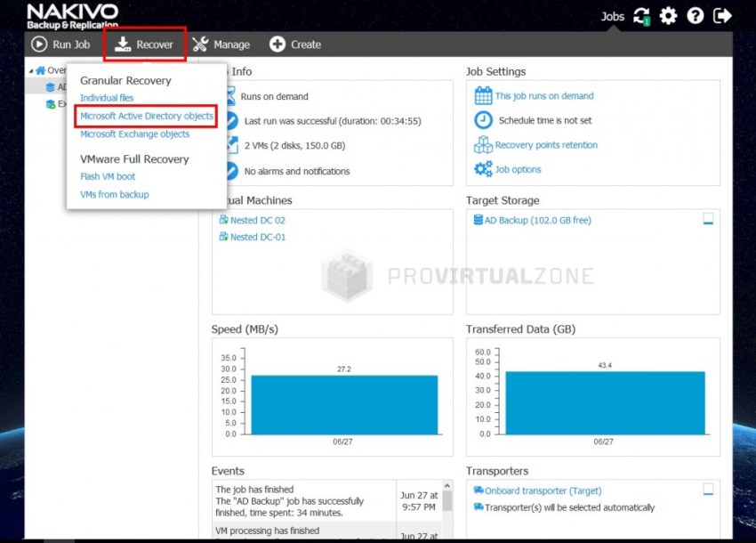Click the clock icon beside Schedule time
This screenshot has height=543, width=756.
pyautogui.click(x=483, y=120)
